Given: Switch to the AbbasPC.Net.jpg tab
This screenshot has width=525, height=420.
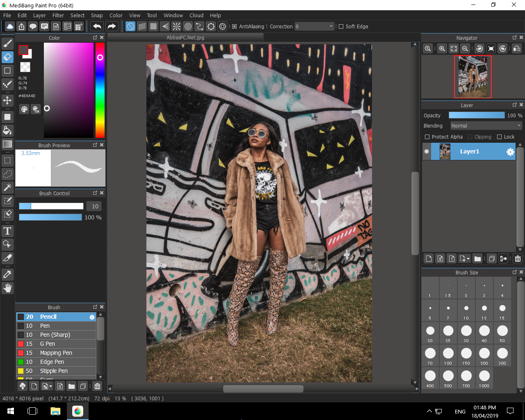Looking at the screenshot, I should (x=185, y=37).
